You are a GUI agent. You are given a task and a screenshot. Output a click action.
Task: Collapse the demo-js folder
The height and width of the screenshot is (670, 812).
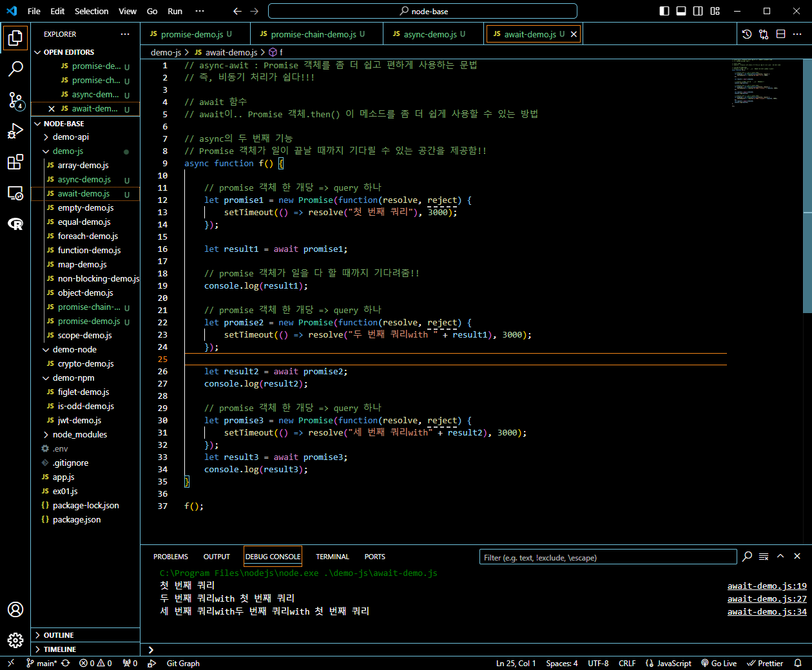tap(46, 151)
